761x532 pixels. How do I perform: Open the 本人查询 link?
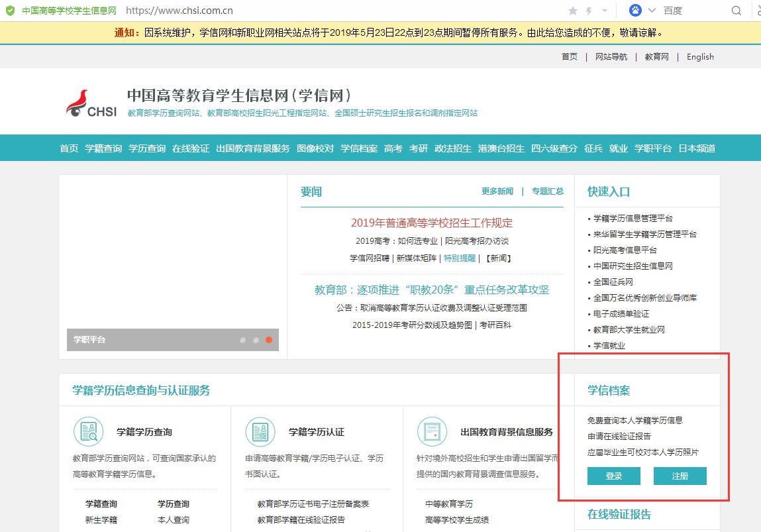tap(174, 520)
